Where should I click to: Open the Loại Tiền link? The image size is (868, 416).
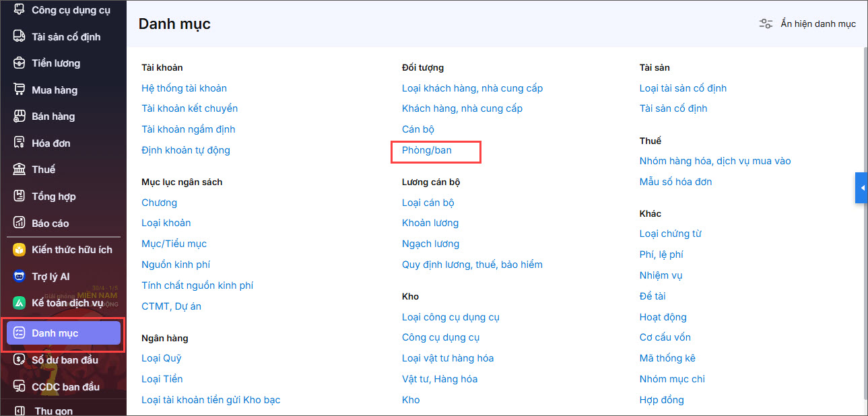[162, 379]
